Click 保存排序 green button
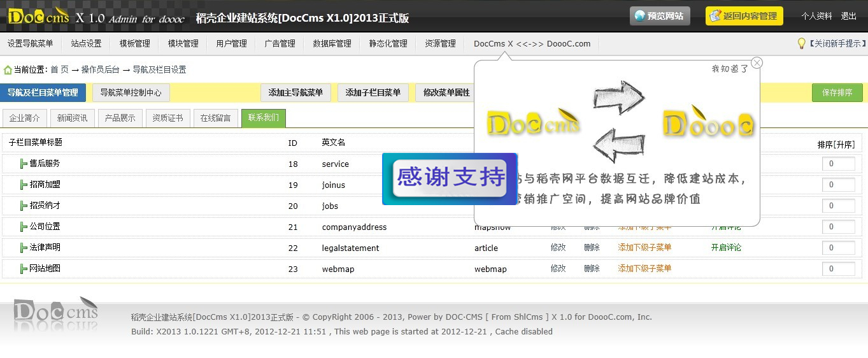Screen dimensions: 868x358 [837, 92]
